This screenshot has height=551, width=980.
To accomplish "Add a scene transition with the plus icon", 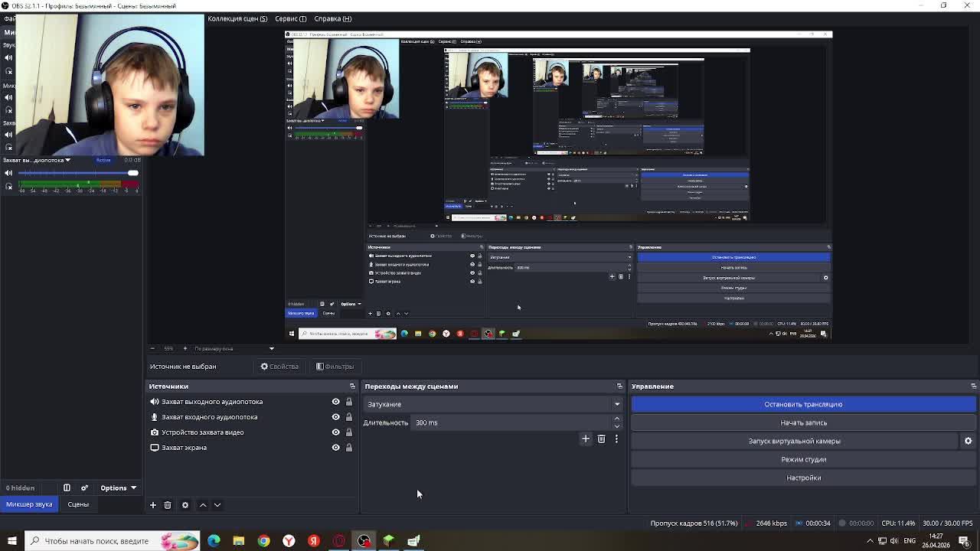I will (x=586, y=439).
